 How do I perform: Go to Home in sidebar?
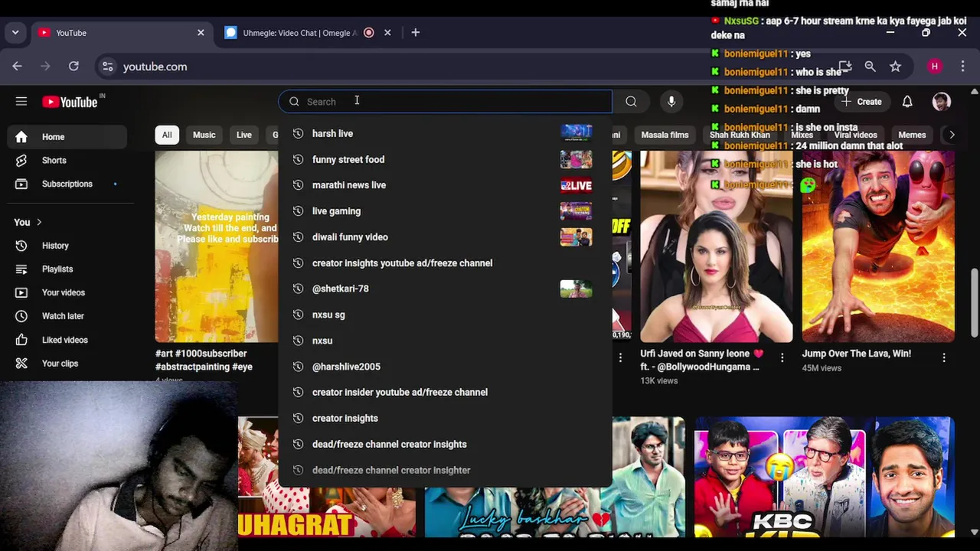tap(67, 137)
